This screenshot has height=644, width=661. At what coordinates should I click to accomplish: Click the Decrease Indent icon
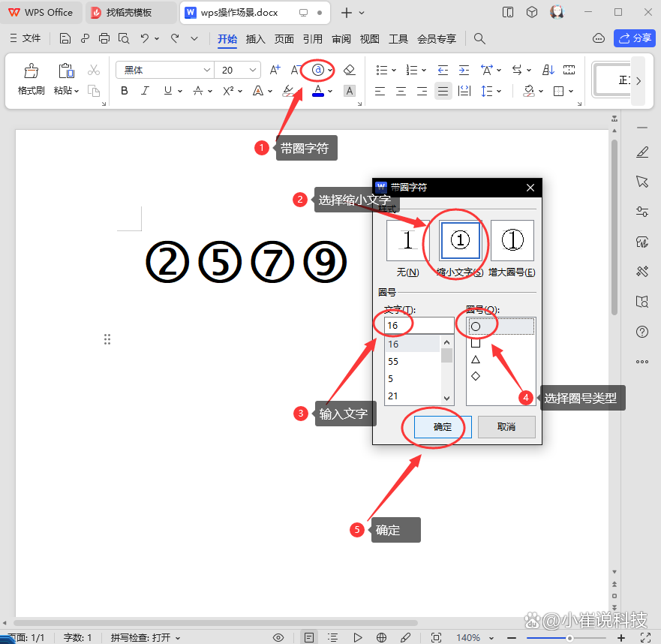pos(443,70)
